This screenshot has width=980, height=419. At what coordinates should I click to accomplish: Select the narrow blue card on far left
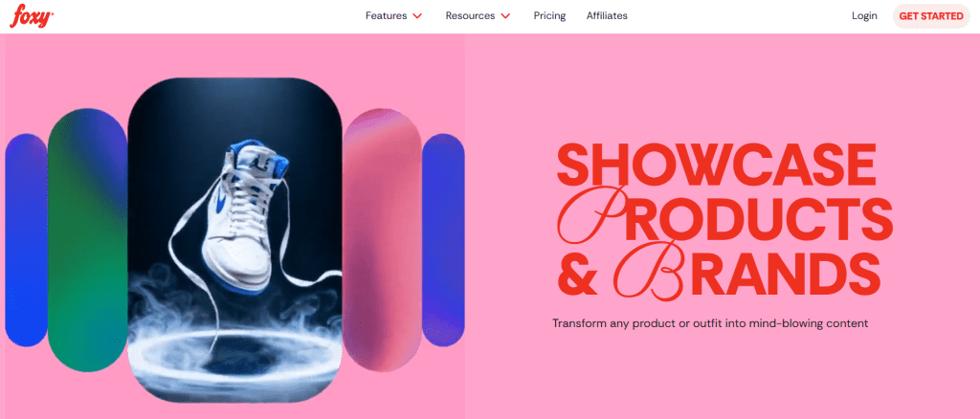26,240
